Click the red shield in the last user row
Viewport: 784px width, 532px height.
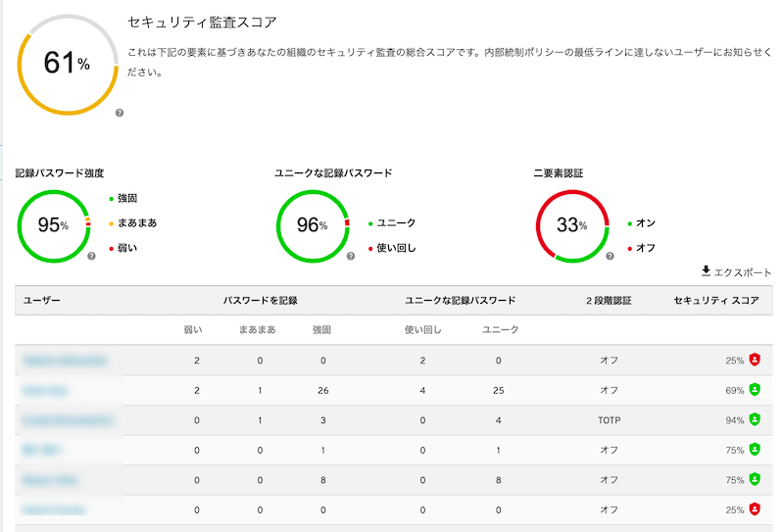(755, 509)
